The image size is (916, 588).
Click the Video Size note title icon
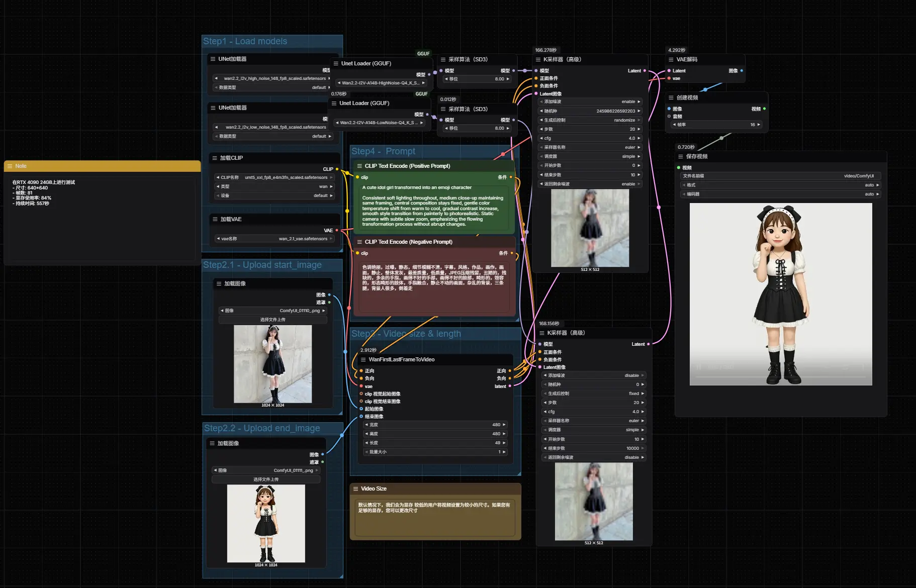click(x=355, y=488)
